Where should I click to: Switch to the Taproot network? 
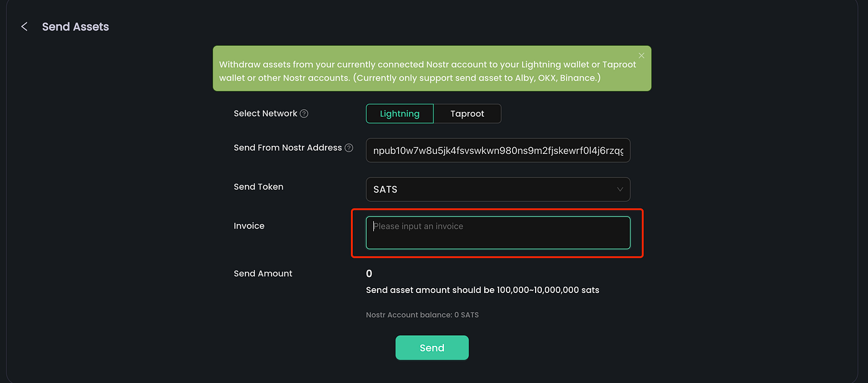[x=467, y=114]
